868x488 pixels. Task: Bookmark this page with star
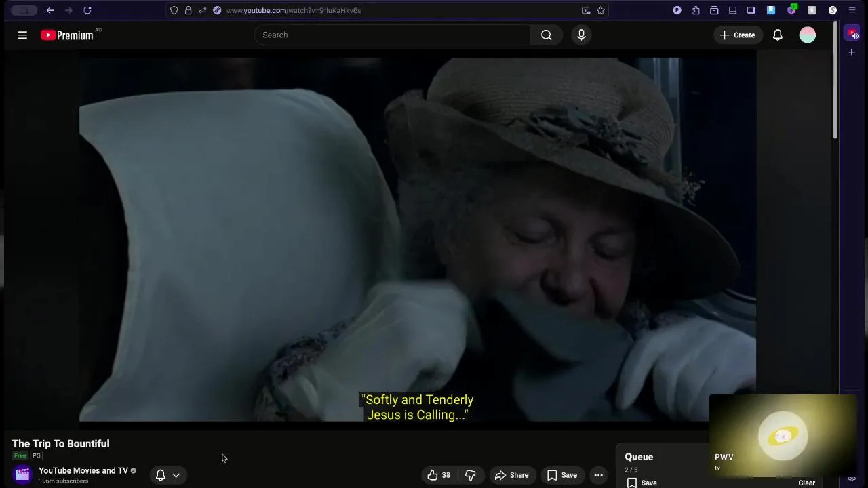click(601, 10)
